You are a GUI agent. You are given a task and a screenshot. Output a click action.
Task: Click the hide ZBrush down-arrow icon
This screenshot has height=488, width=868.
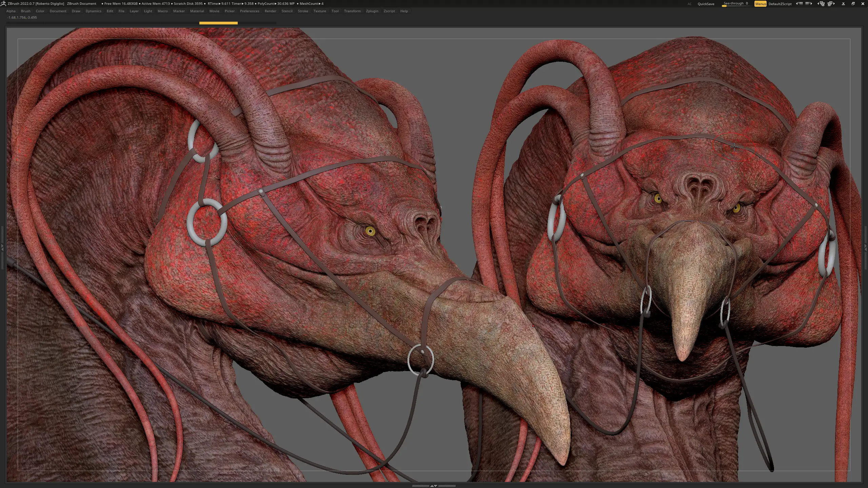coord(843,4)
